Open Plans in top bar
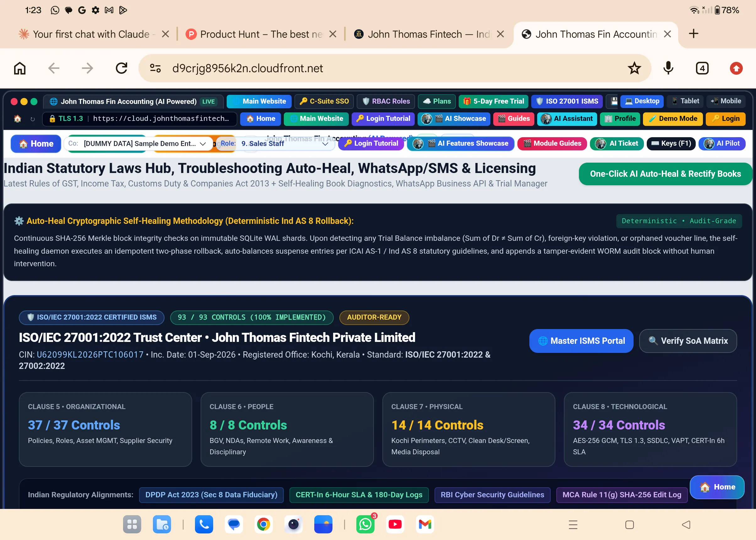 [x=436, y=101]
